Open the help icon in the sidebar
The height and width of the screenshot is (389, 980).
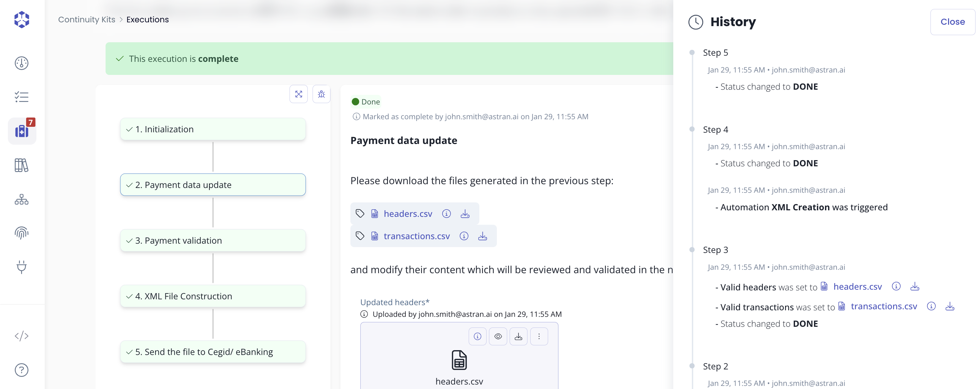coord(21,370)
